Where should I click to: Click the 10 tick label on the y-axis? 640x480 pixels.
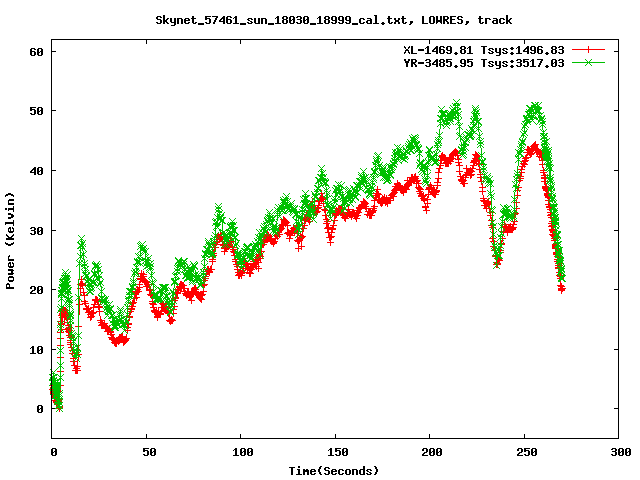click(37, 349)
